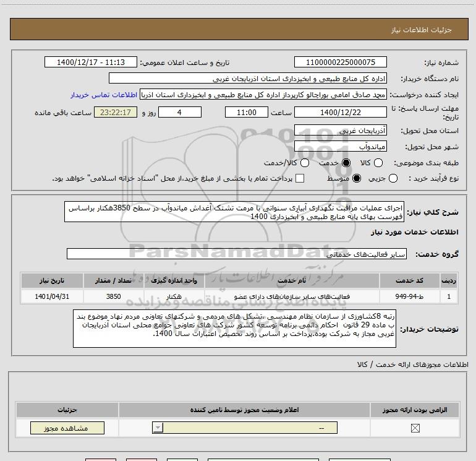Open the license status dropdown arrow
This screenshot has height=461, width=476.
[x=158, y=428]
